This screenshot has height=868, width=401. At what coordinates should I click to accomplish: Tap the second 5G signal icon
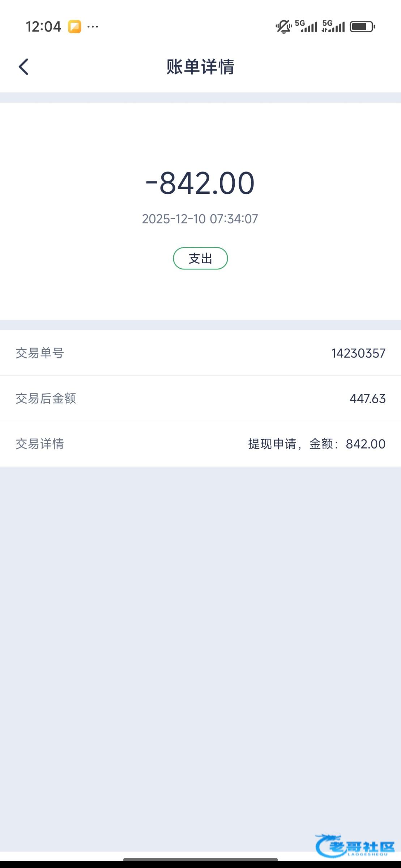(333, 26)
